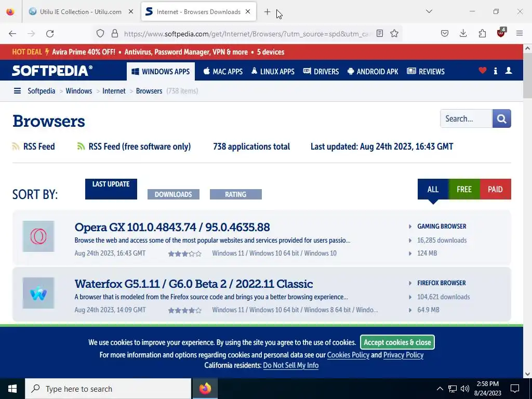Open Opera GX 101.0.4843.74 title link

coord(172,227)
